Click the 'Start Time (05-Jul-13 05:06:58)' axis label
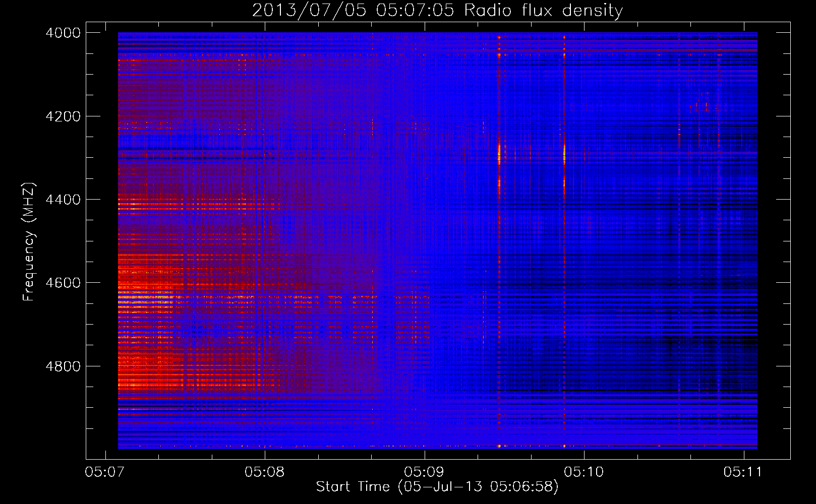This screenshot has width=816, height=504. click(437, 486)
